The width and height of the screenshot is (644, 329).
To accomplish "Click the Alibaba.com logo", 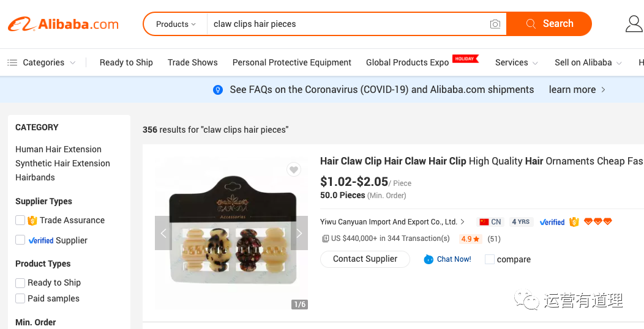I will tap(63, 24).
